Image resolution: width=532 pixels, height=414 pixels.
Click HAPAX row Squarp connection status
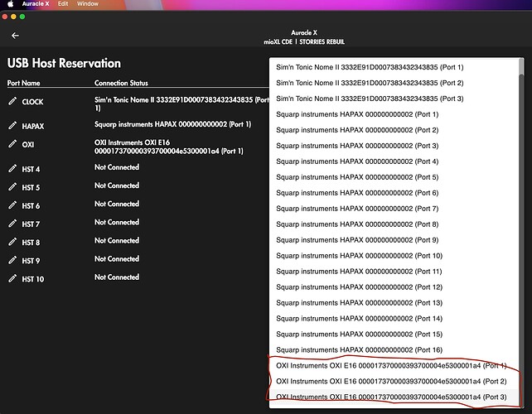(172, 124)
